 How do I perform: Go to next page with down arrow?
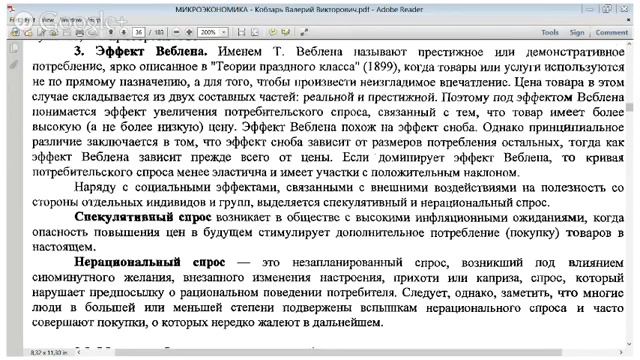[124, 32]
